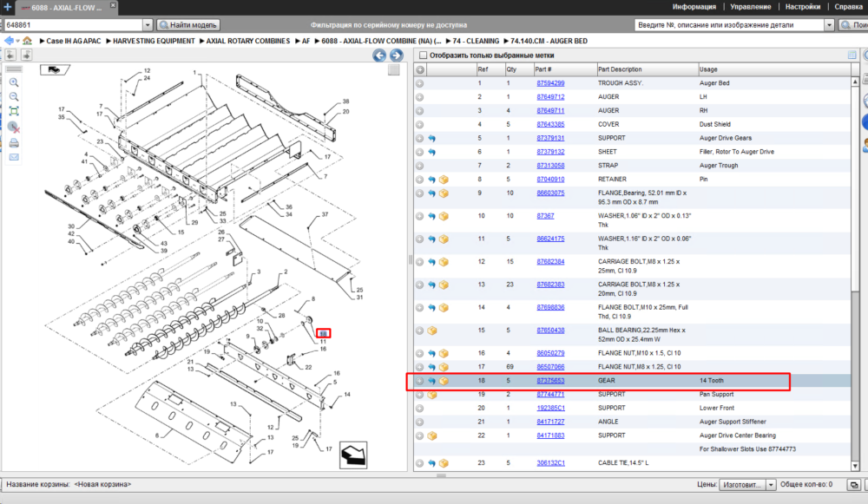Go to the home page icon
868x504 pixels.
27,41
